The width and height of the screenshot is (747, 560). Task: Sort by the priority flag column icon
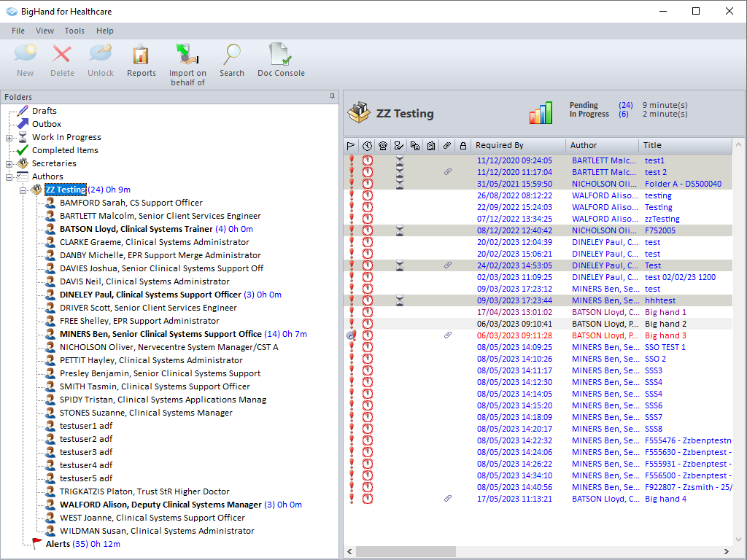351,146
